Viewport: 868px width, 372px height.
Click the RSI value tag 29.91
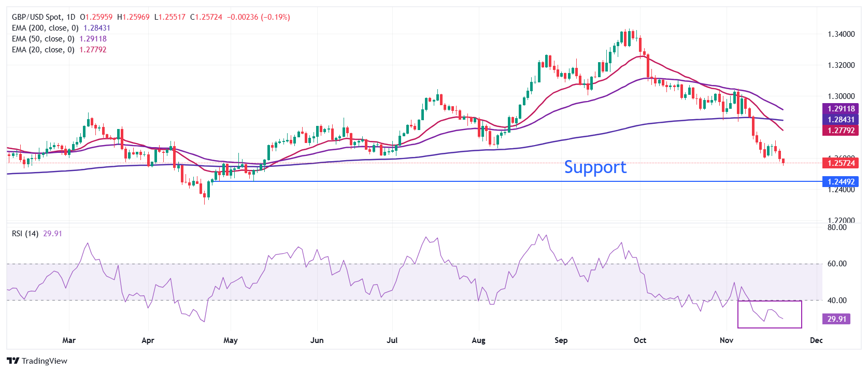[x=836, y=319]
